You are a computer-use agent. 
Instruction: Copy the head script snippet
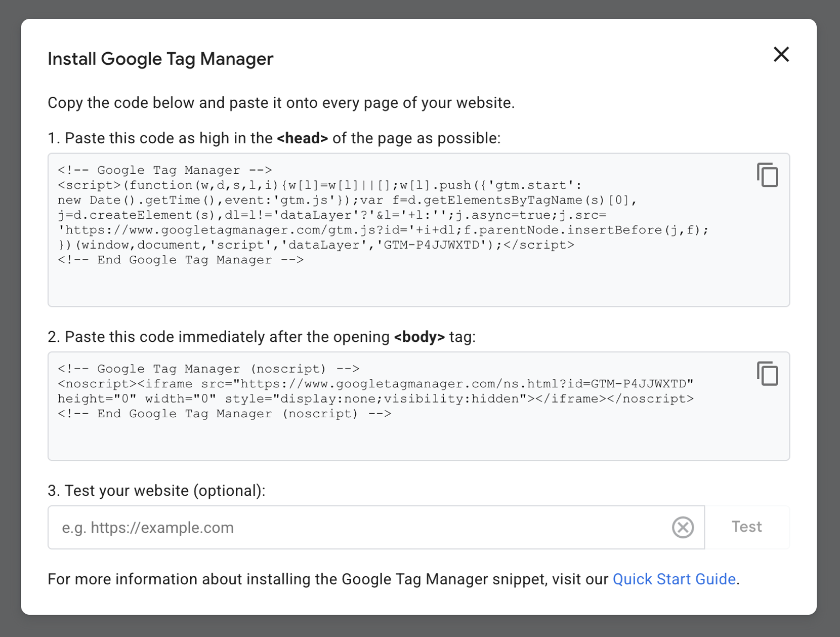click(767, 175)
